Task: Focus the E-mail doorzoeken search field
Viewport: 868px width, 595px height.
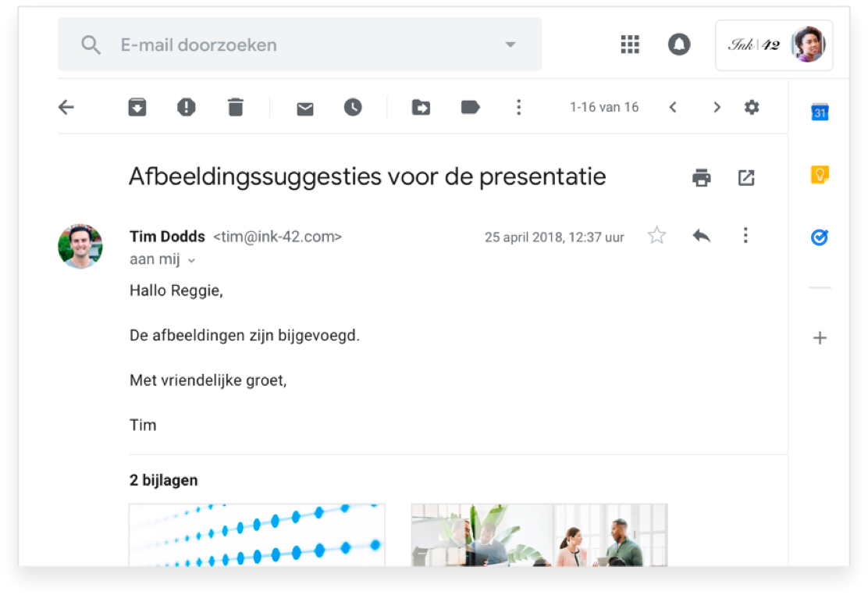Action: [300, 45]
